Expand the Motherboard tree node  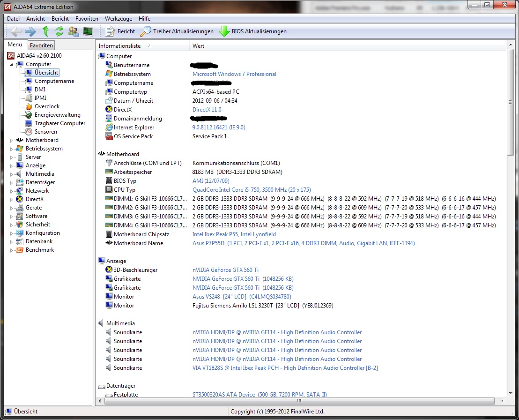(11, 141)
